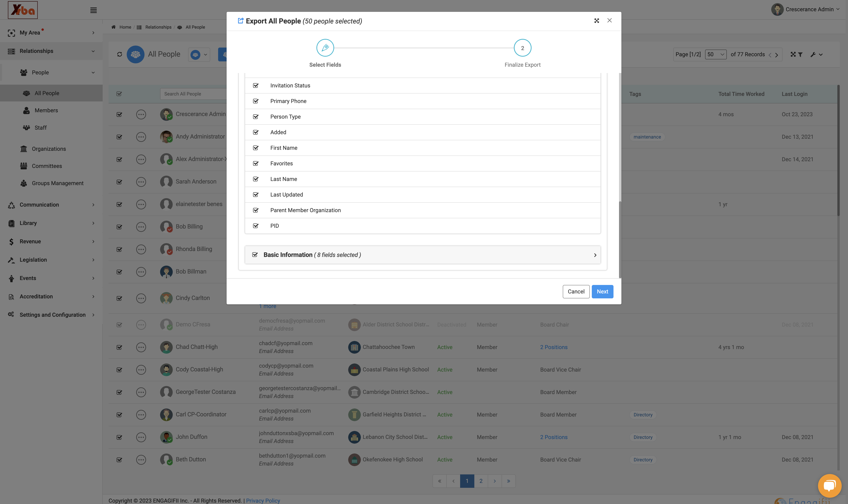The width and height of the screenshot is (848, 504).
Task: Click the Next button
Action: (x=602, y=292)
